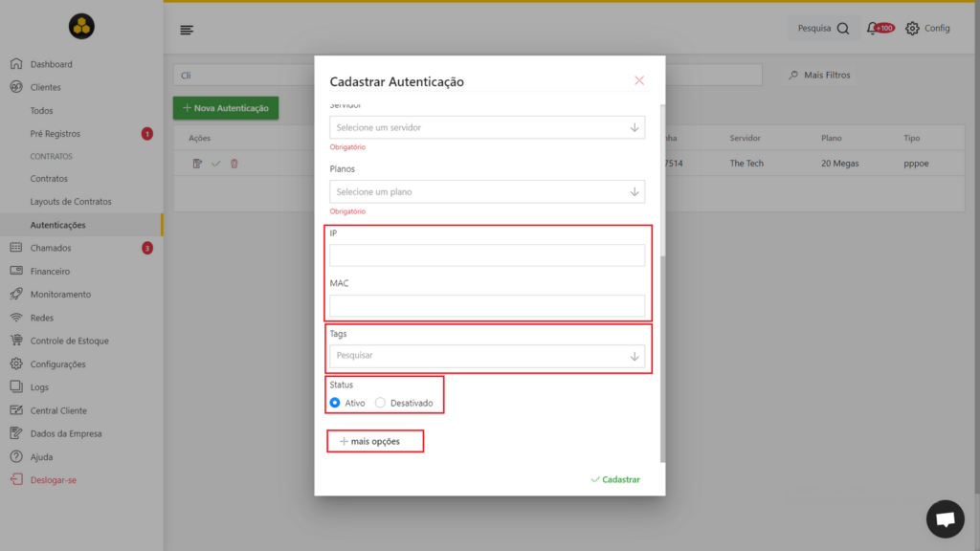Click the red trash delete icon

[x=234, y=164]
